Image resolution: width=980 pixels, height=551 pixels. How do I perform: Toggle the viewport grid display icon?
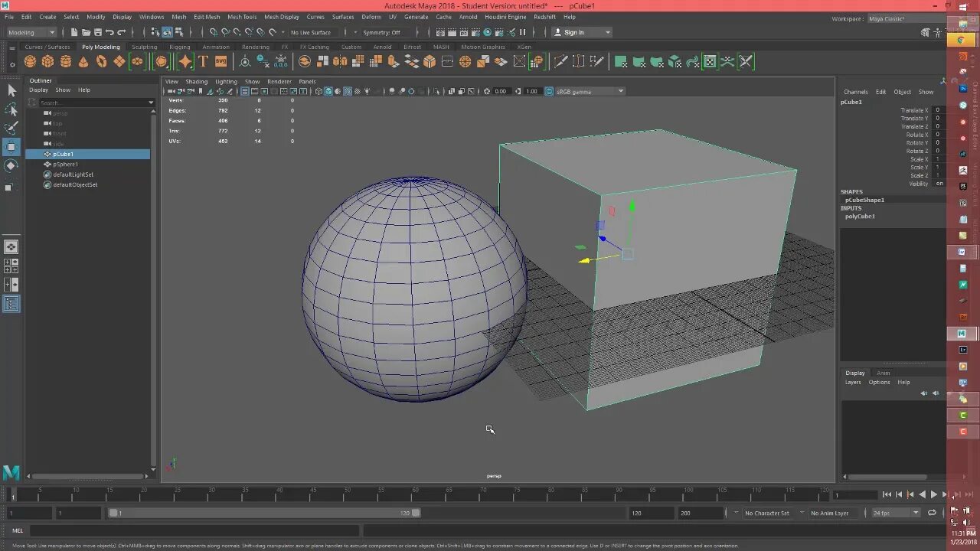[x=245, y=91]
